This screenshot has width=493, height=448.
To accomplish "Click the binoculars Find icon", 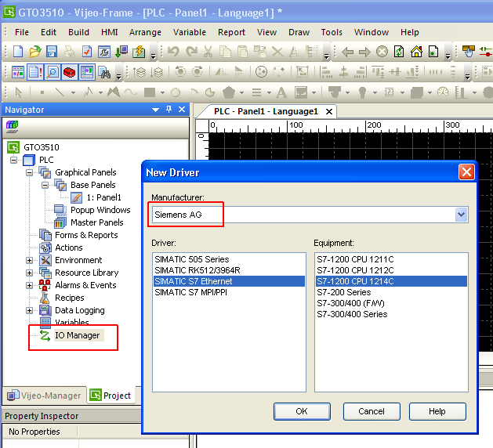I will click(x=104, y=72).
